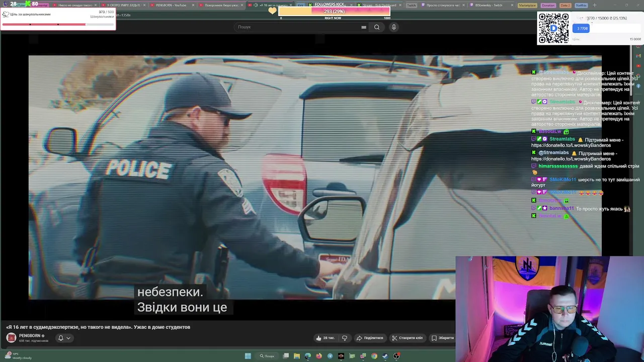The height and width of the screenshot is (362, 644).
Task: Switch to the Я СКОРО УМРУ tab
Action: (123, 5)
